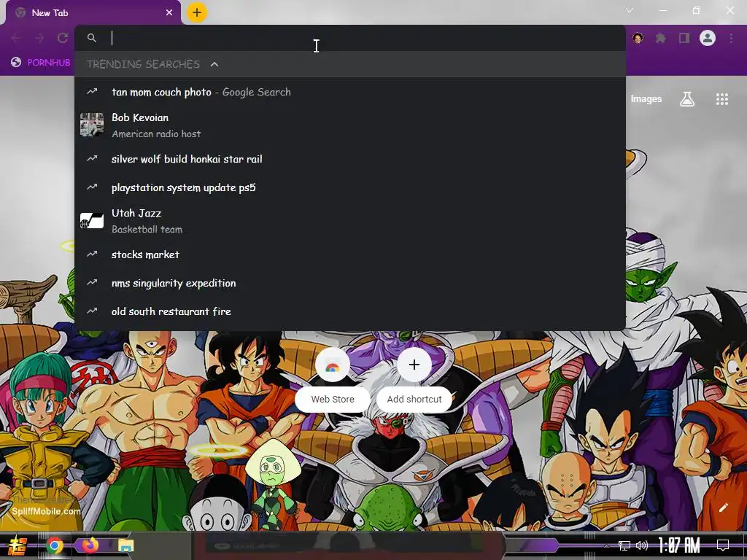Image resolution: width=747 pixels, height=560 pixels.
Task: Open the network icon in system tray
Action: coord(624,545)
